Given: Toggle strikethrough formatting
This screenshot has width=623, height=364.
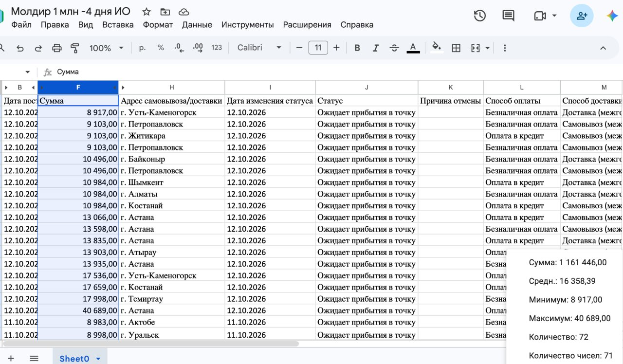Looking at the screenshot, I should tap(394, 48).
